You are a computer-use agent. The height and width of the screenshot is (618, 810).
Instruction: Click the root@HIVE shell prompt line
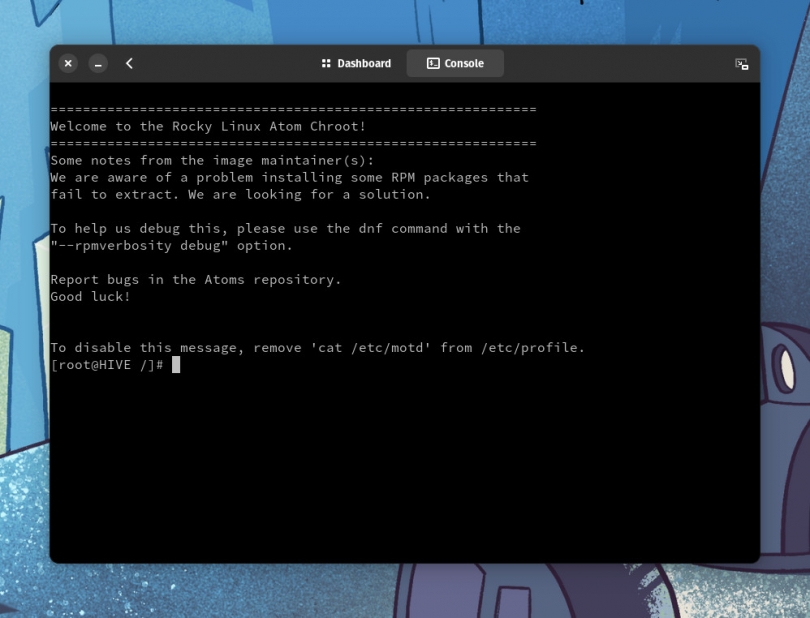coord(110,364)
